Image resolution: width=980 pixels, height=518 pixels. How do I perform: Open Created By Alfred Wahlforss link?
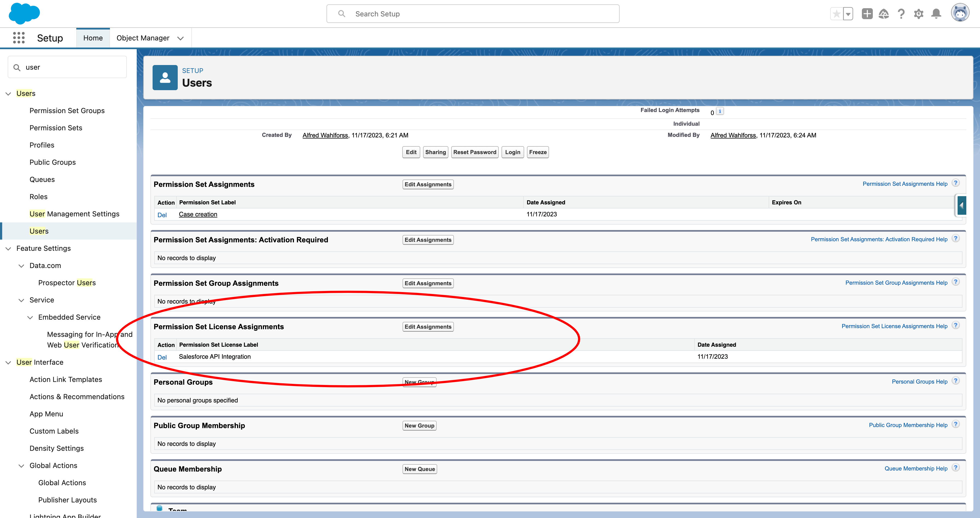pyautogui.click(x=325, y=135)
